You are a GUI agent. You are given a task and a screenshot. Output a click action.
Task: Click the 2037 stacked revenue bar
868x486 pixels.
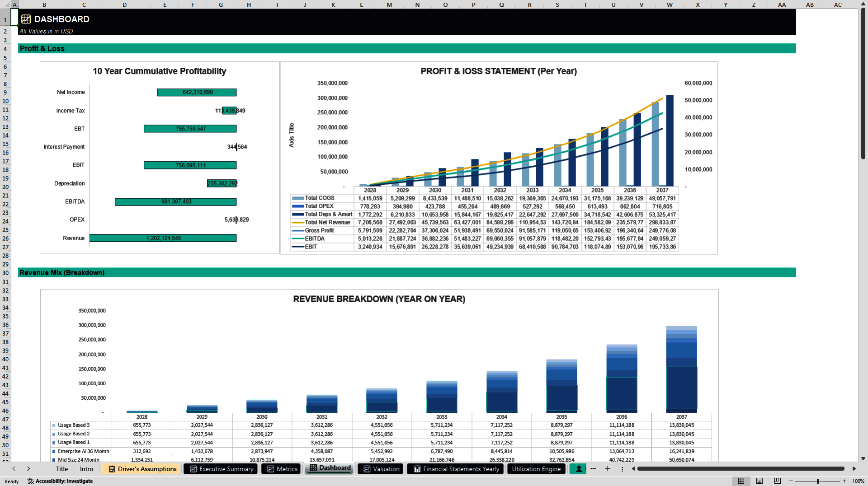(681, 369)
